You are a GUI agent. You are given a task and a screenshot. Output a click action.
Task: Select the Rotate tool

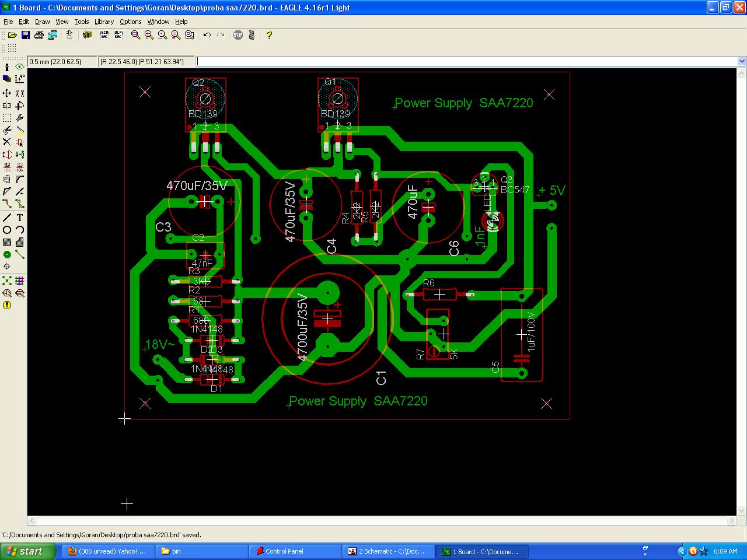pyautogui.click(x=20, y=106)
